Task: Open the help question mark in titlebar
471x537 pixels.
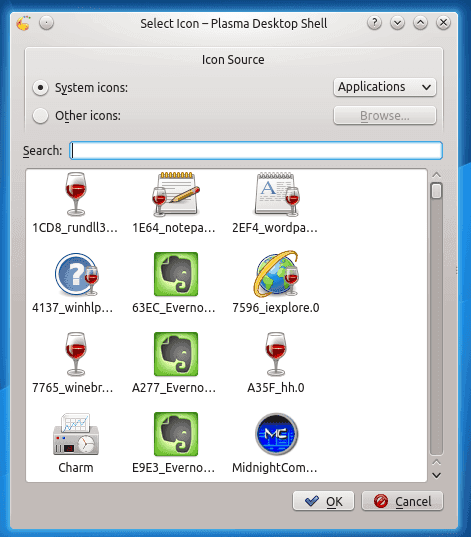Action: coord(374,23)
